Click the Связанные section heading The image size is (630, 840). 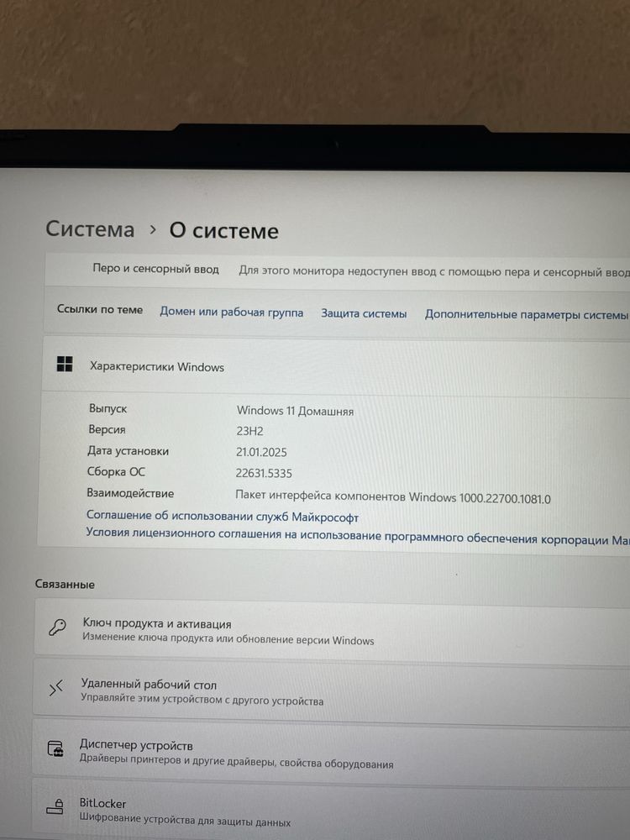(x=65, y=584)
